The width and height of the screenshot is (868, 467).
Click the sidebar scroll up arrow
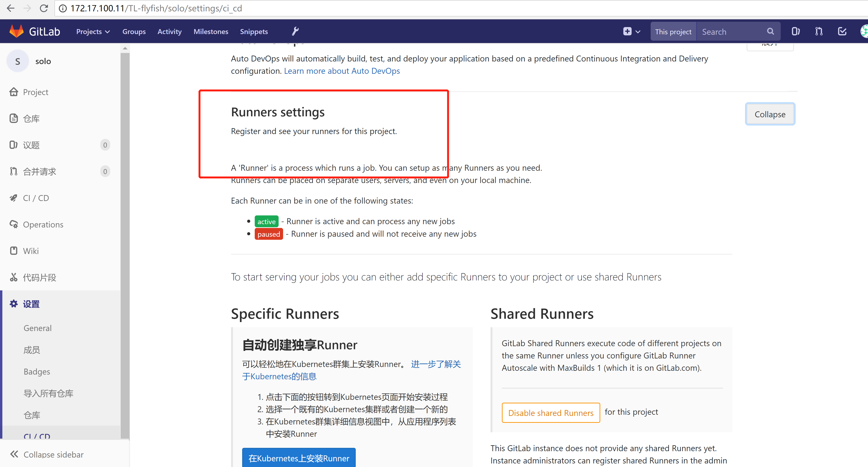point(125,48)
